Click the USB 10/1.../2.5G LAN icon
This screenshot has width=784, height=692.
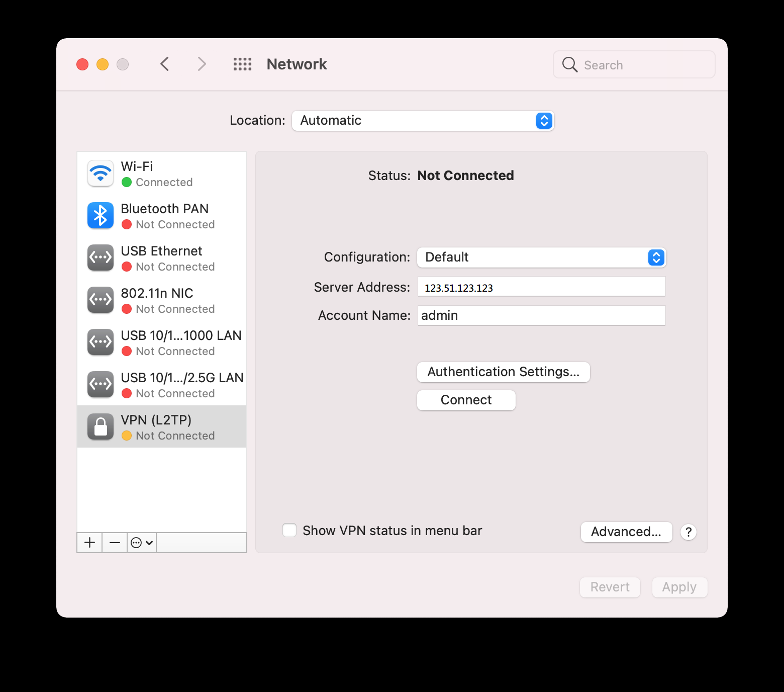click(x=101, y=385)
